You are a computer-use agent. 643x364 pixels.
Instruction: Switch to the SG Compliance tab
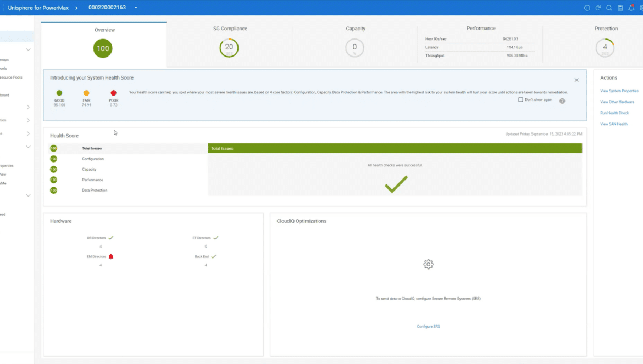(230, 44)
